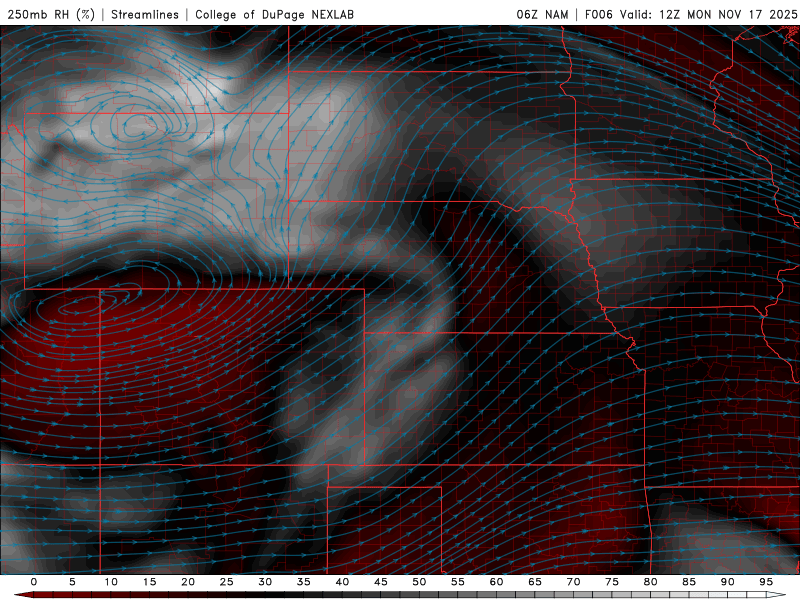Select the "35" value on color scale
This screenshot has width=800, height=600.
pos(304,582)
